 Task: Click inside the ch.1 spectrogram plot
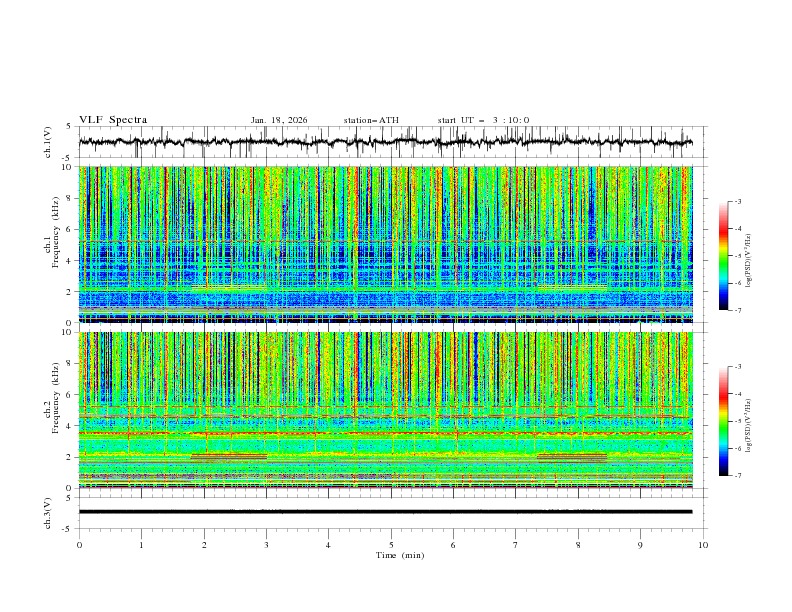point(390,244)
